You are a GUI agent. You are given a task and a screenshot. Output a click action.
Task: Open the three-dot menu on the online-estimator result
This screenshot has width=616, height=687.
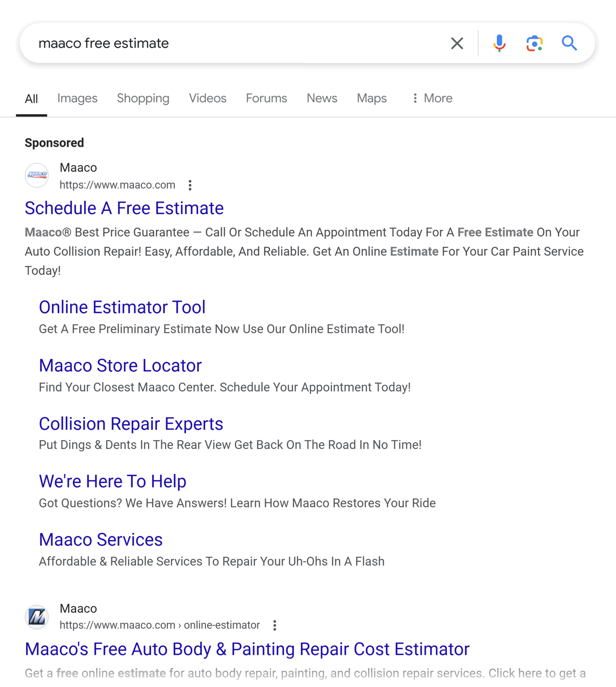click(x=274, y=625)
